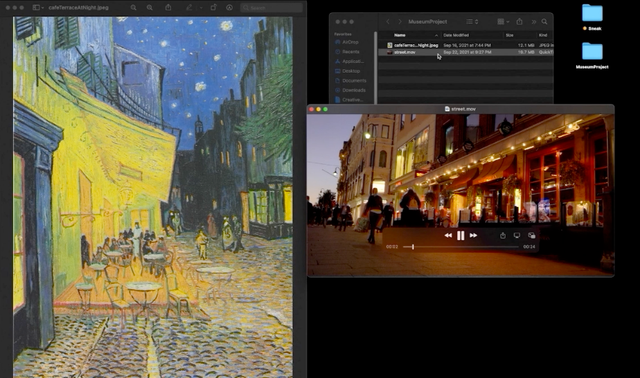Open the Finder group-by dropdown
This screenshot has height=378, width=640.
tap(503, 22)
